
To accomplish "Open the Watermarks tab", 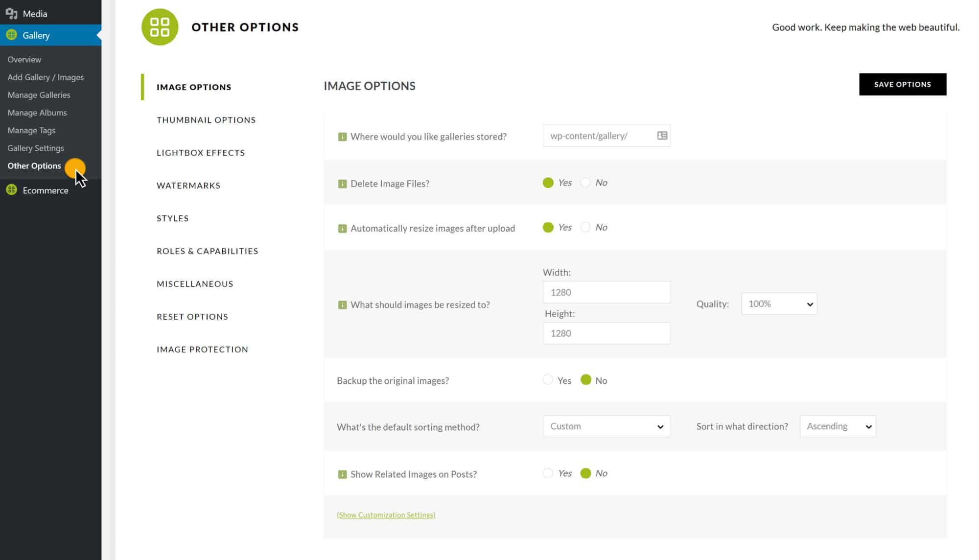I will (x=188, y=186).
